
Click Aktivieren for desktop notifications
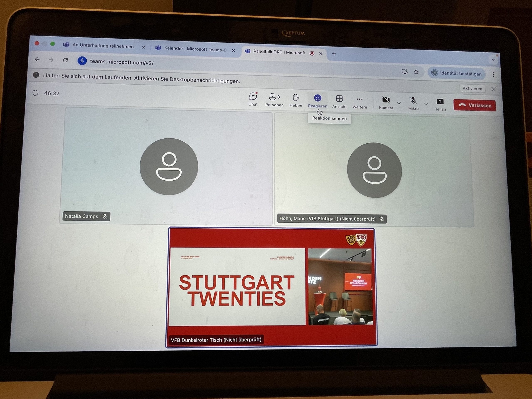point(472,89)
